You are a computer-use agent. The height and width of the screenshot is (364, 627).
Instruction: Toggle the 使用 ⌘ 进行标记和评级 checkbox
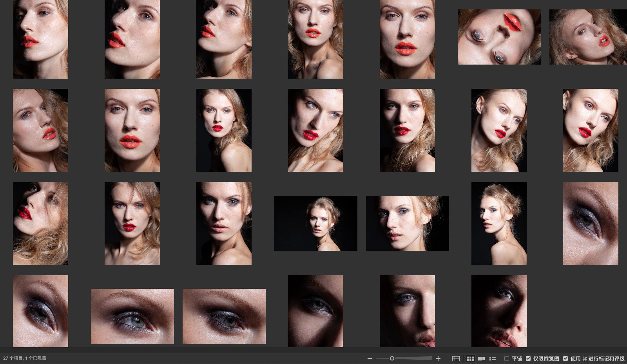[x=565, y=359]
